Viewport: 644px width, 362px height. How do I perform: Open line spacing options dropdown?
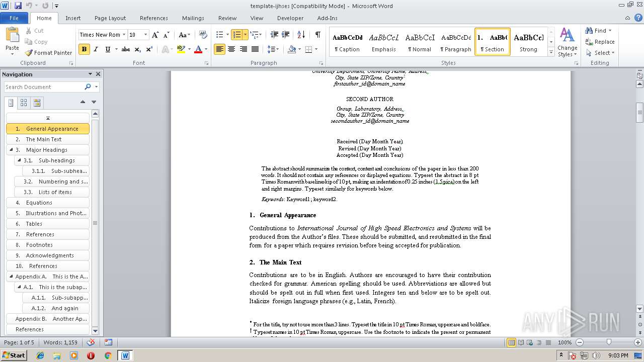click(273, 49)
